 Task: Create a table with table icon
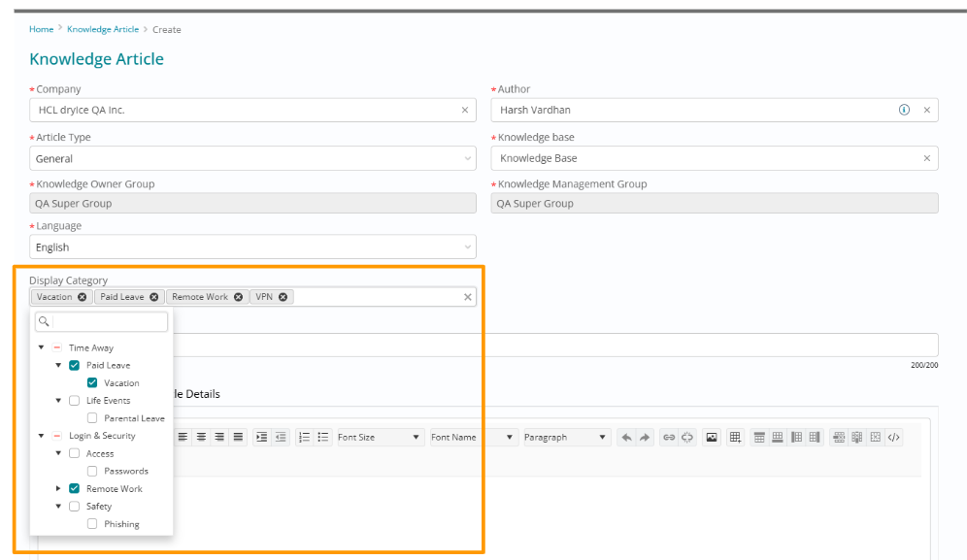pos(735,438)
